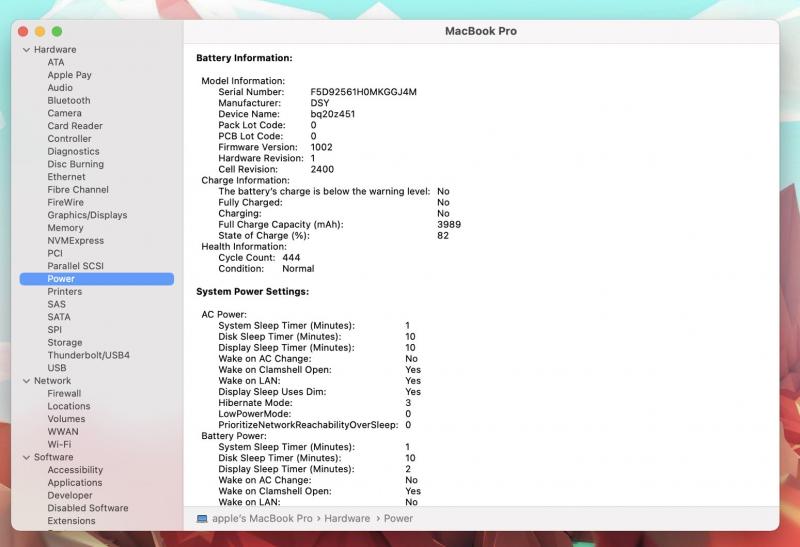This screenshot has height=547, width=800.
Task: Select USB in the sidebar
Action: tap(57, 368)
